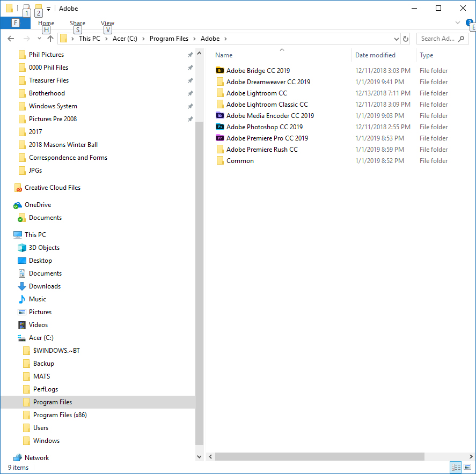Select Pictures Pre 2008 folder

pyautogui.click(x=53, y=119)
